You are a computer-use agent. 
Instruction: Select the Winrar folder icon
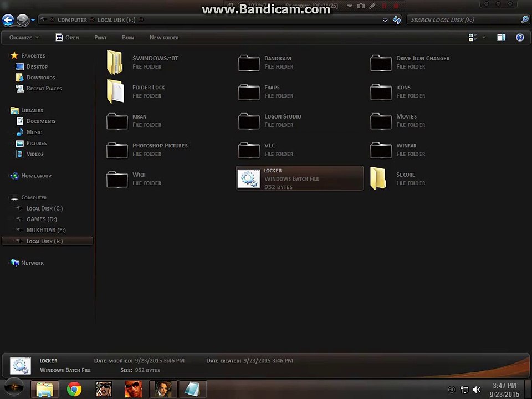(381, 150)
